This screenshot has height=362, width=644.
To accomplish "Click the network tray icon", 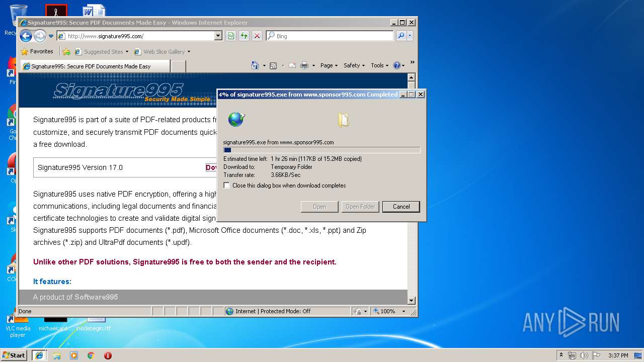I will click(x=572, y=355).
